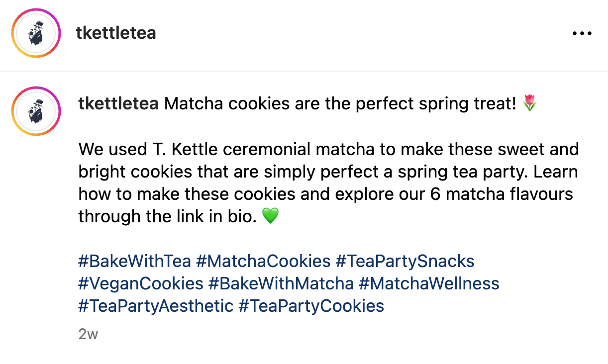Select the #MatchaWellness hashtag

pos(428,283)
